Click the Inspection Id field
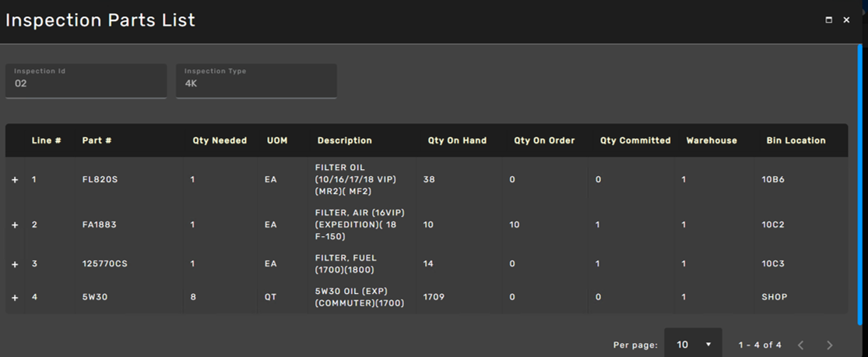This screenshot has width=868, height=357. (x=86, y=81)
